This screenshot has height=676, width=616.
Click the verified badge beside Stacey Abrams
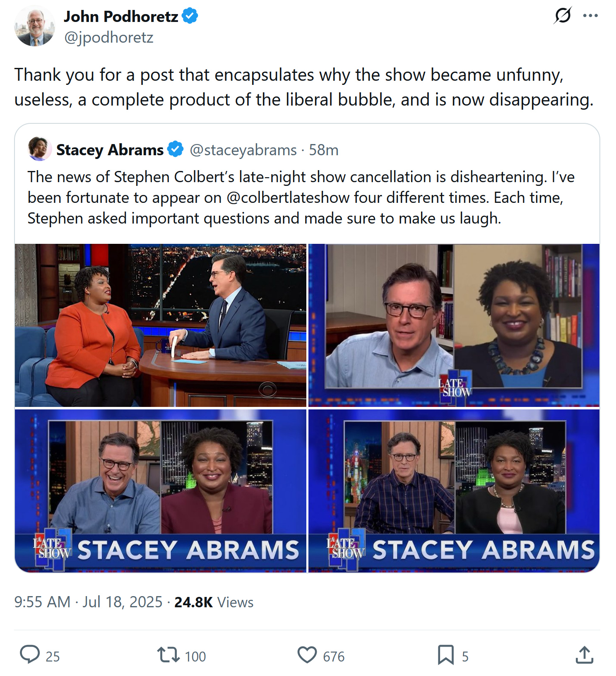pos(175,149)
